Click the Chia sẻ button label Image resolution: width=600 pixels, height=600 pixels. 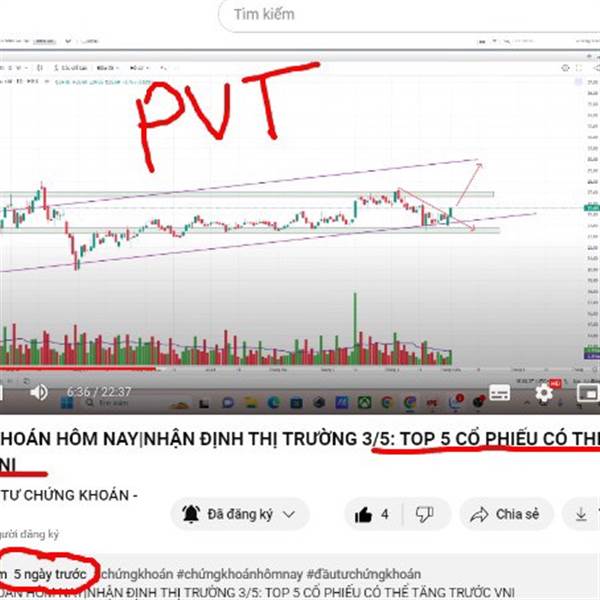(x=517, y=514)
